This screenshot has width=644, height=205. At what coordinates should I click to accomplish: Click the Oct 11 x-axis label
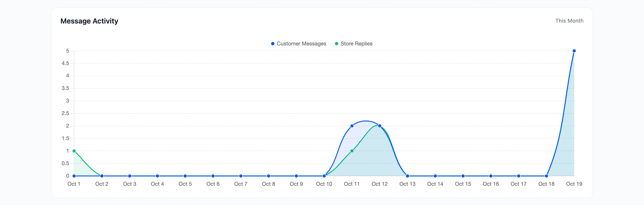(x=352, y=184)
